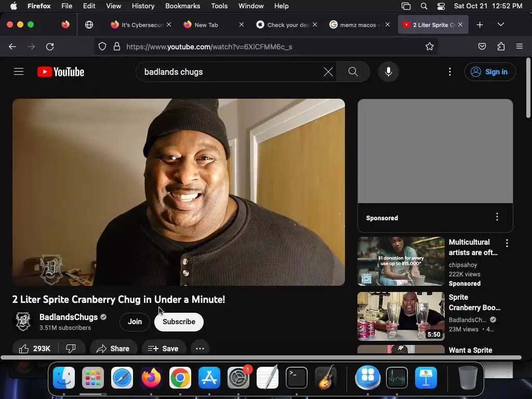Viewport: 532px width, 399px height.
Task: Click the horizontal scrollbar above Dock
Action: coord(261,357)
